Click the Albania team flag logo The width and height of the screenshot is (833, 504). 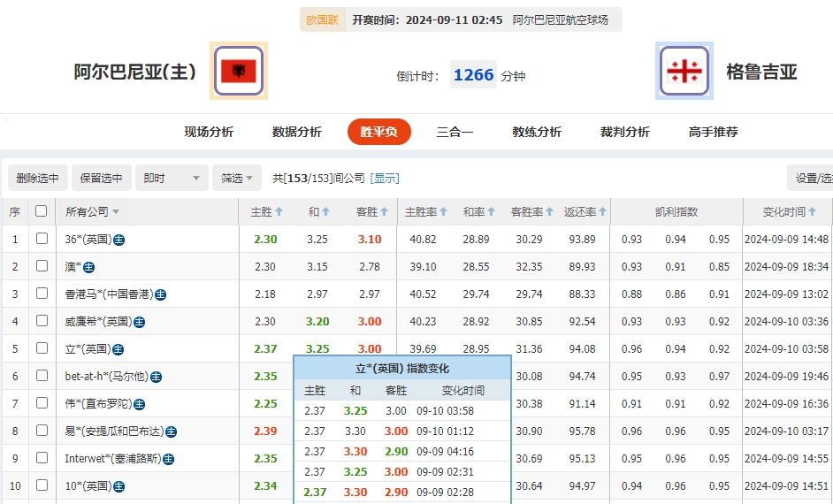coord(238,71)
